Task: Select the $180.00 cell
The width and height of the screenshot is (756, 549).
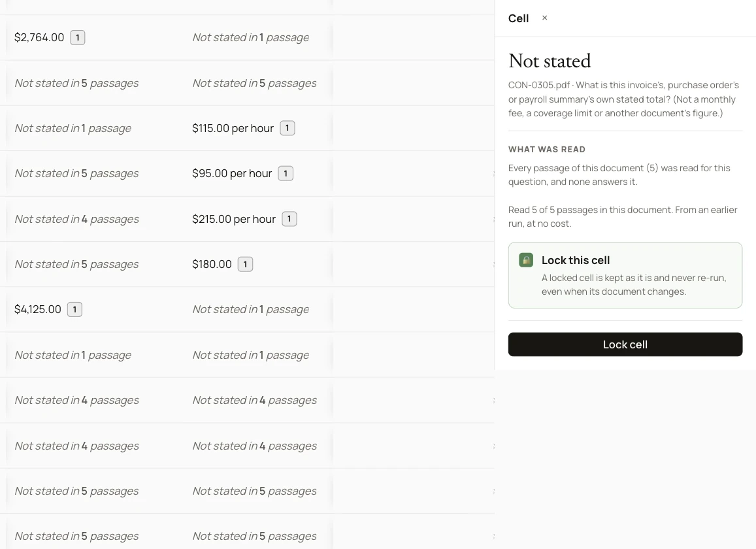Action: coord(258,264)
